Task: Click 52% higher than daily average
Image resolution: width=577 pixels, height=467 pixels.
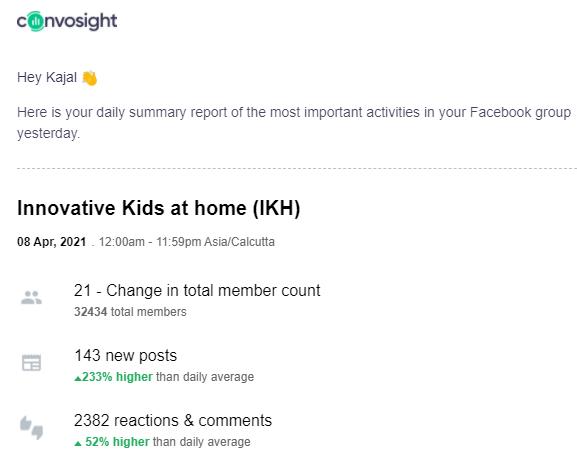Action: click(x=162, y=442)
